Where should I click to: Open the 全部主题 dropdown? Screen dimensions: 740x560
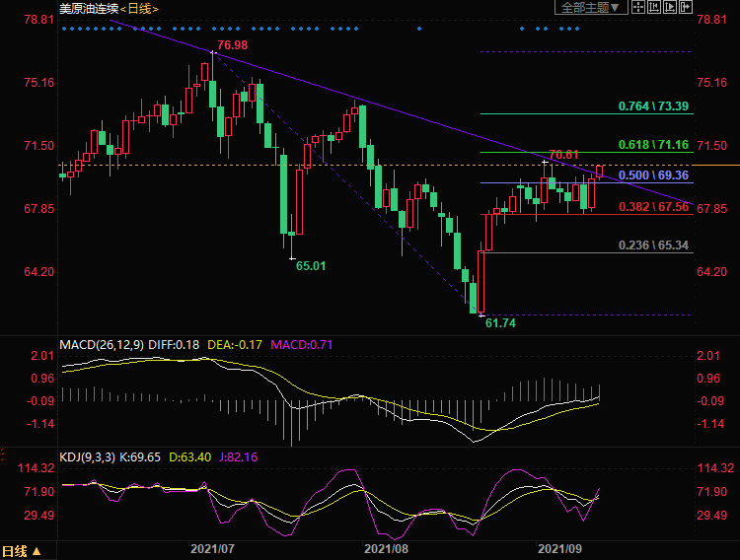click(x=591, y=8)
